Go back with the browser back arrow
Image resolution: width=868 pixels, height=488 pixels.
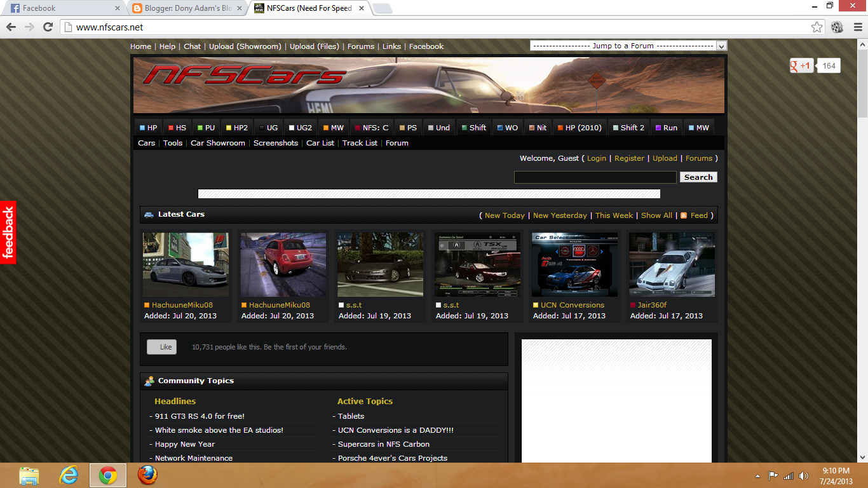click(11, 27)
